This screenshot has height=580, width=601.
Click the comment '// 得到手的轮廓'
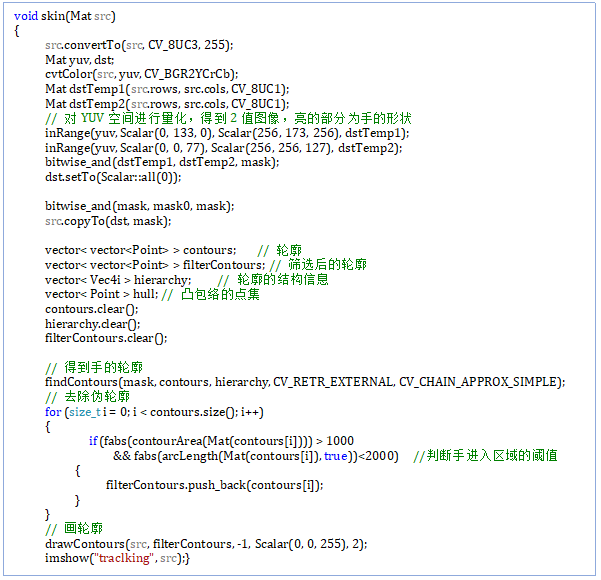(x=94, y=368)
